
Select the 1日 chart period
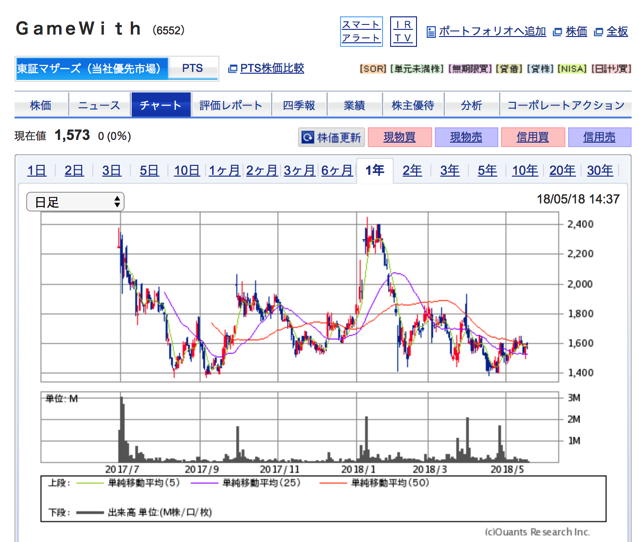click(x=37, y=170)
